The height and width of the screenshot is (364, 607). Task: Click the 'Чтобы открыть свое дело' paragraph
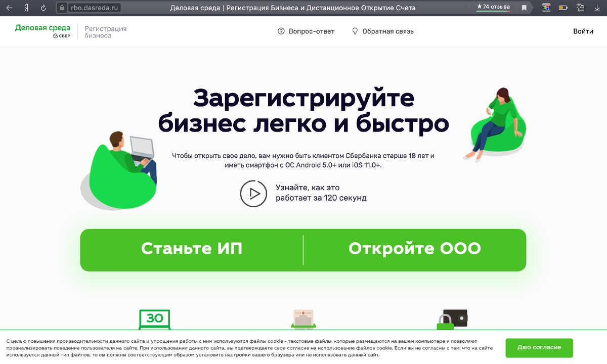303,160
